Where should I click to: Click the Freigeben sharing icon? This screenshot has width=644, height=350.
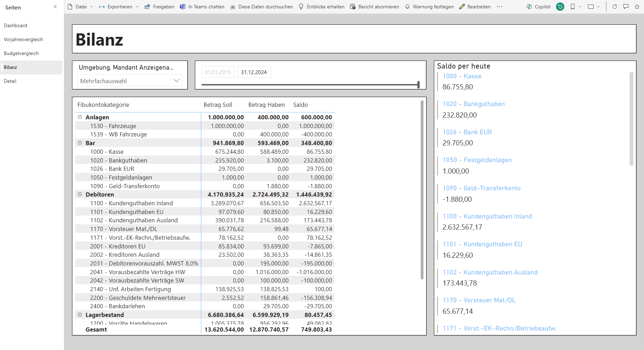147,7
